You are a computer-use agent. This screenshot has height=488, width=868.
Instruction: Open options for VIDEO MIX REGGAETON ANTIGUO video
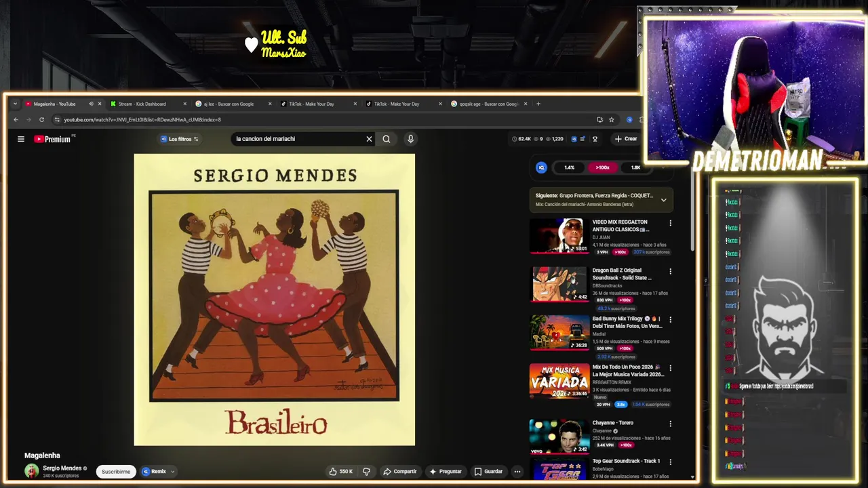(x=671, y=223)
